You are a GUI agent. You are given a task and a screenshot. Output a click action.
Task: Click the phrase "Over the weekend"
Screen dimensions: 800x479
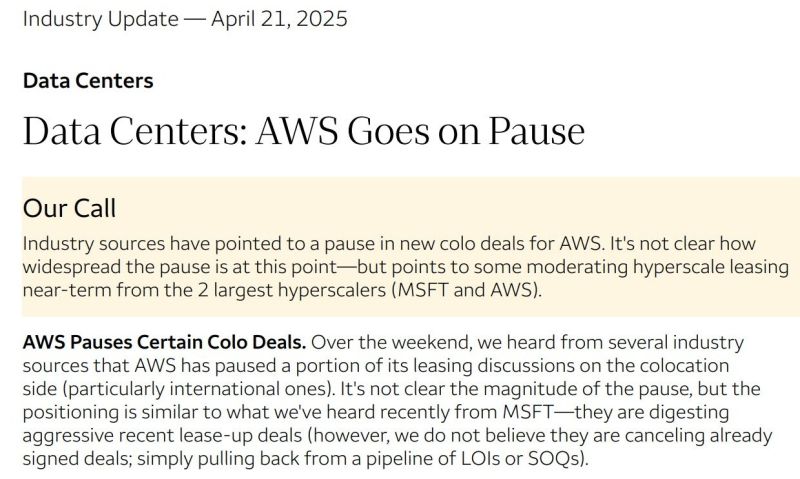379,343
